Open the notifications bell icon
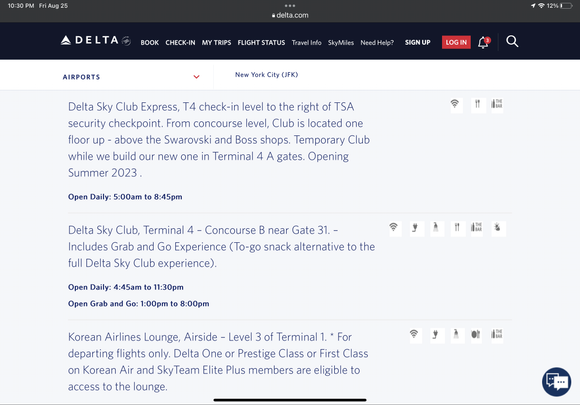Image resolution: width=580 pixels, height=405 pixels. (x=484, y=42)
